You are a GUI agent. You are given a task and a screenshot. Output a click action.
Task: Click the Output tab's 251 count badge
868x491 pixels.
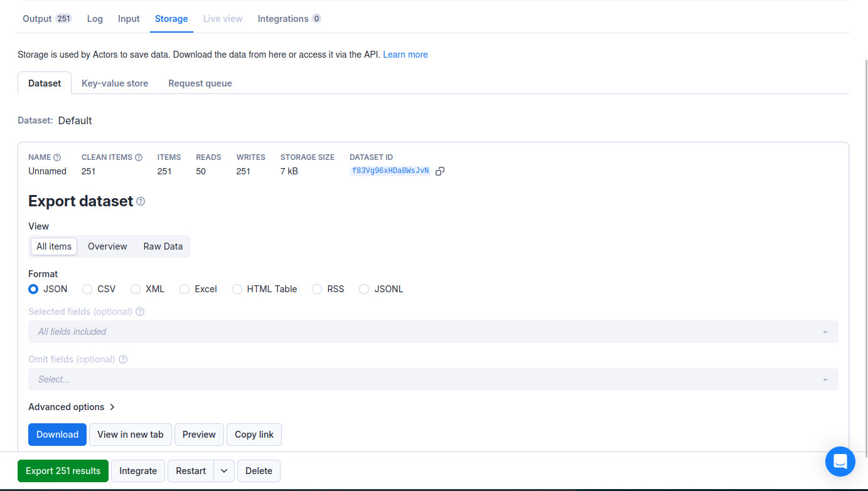tap(64, 18)
